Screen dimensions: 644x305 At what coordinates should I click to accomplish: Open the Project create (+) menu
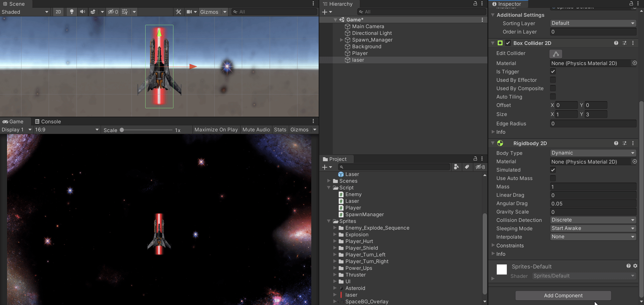[x=327, y=167]
